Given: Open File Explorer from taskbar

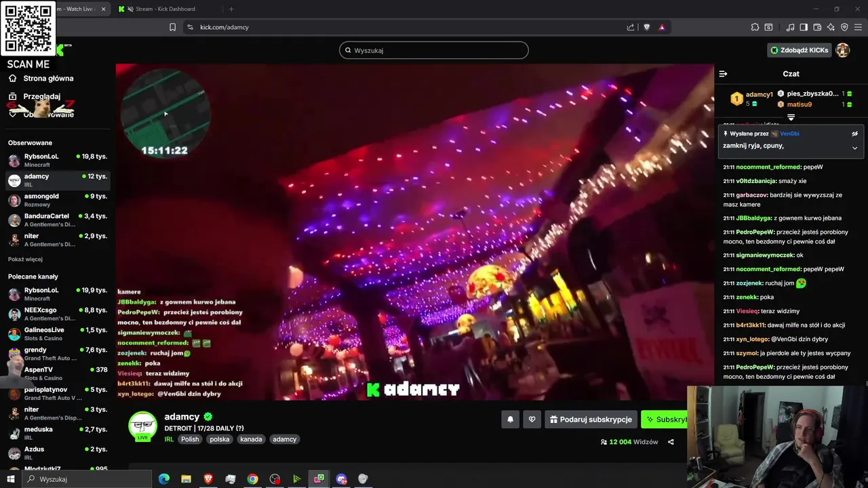Looking at the screenshot, I should click(186, 479).
